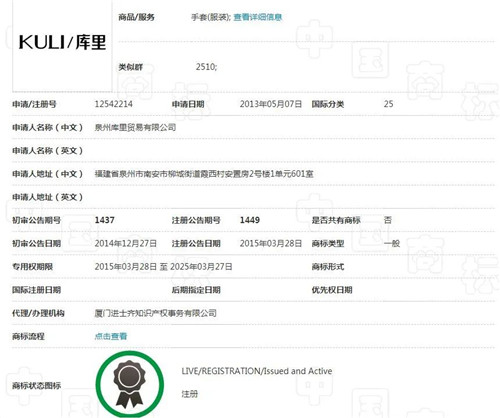Click the 商标状态图标 label
500x418 pixels.
point(37,386)
